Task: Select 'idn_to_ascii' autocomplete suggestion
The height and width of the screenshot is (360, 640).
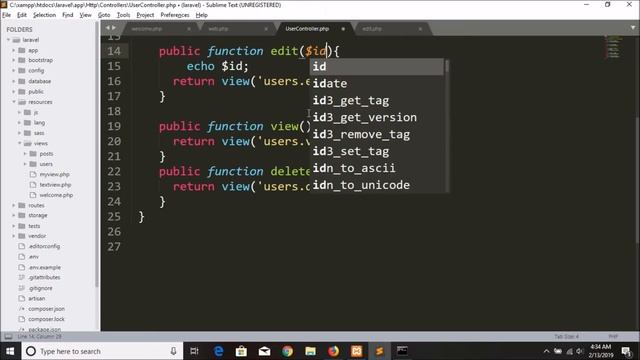Action: pos(377,168)
